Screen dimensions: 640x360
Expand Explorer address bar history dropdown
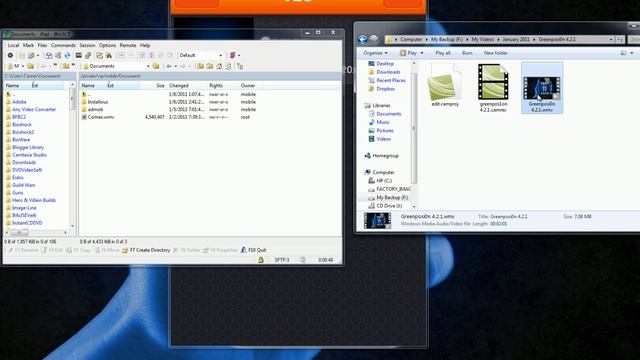(x=611, y=40)
